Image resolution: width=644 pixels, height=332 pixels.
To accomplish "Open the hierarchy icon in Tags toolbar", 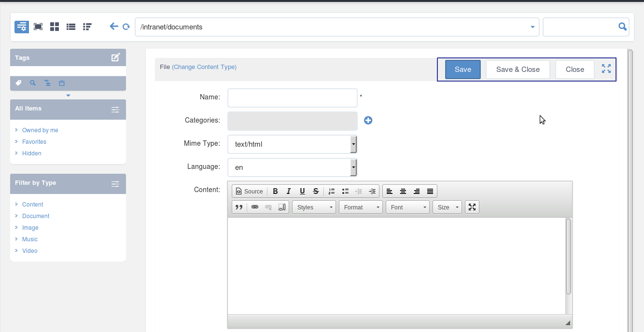I will click(47, 83).
